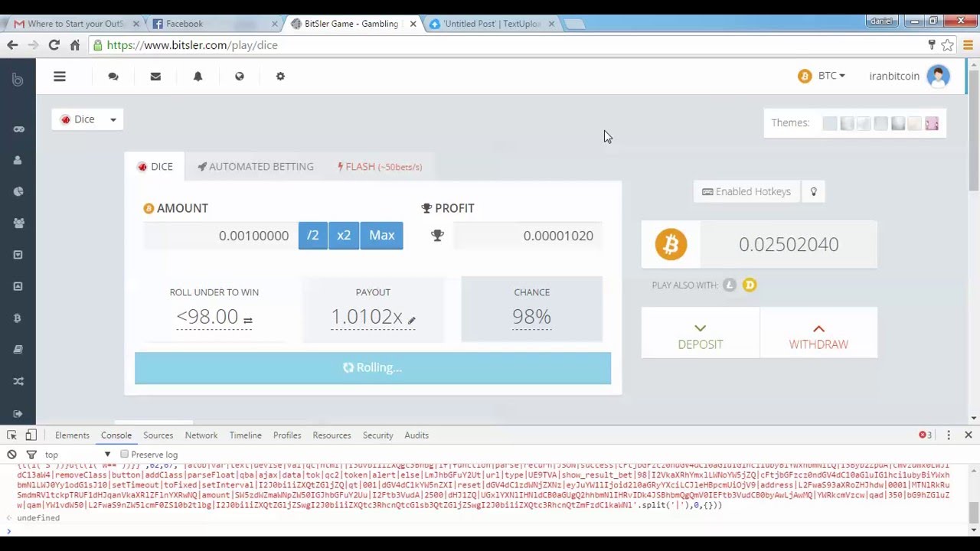Click the globe language icon
This screenshot has width=980, height=551.
click(x=240, y=77)
